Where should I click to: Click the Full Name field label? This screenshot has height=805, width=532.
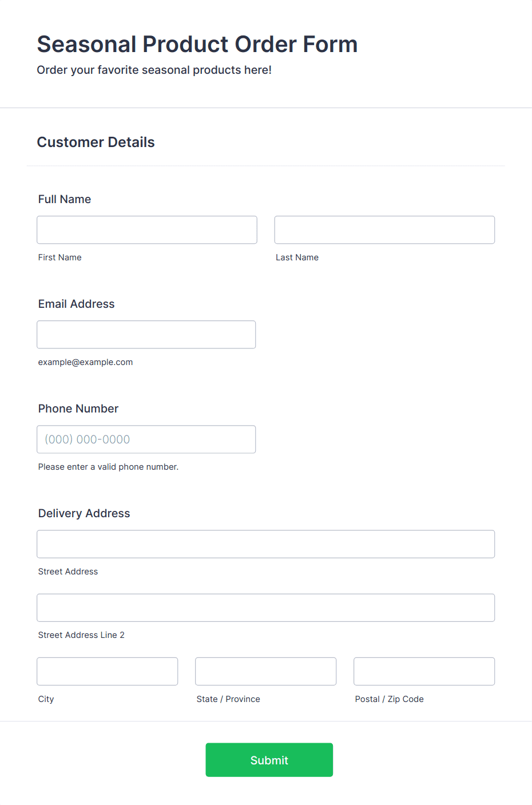pos(65,199)
